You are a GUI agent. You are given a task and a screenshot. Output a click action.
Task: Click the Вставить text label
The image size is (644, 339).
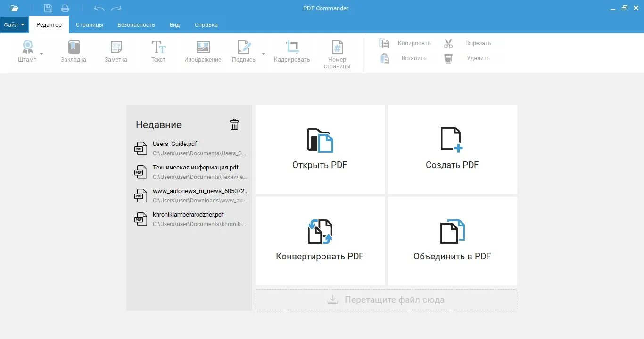[x=414, y=58]
